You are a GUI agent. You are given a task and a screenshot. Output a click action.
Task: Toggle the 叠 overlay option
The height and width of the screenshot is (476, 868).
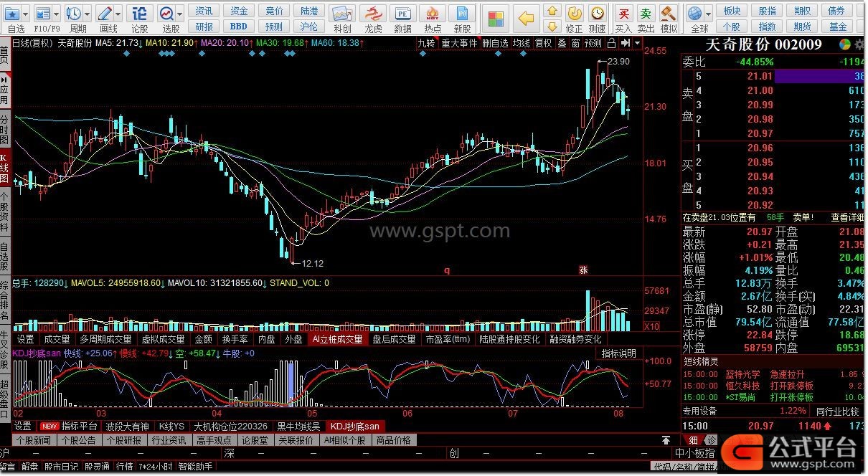(x=562, y=43)
